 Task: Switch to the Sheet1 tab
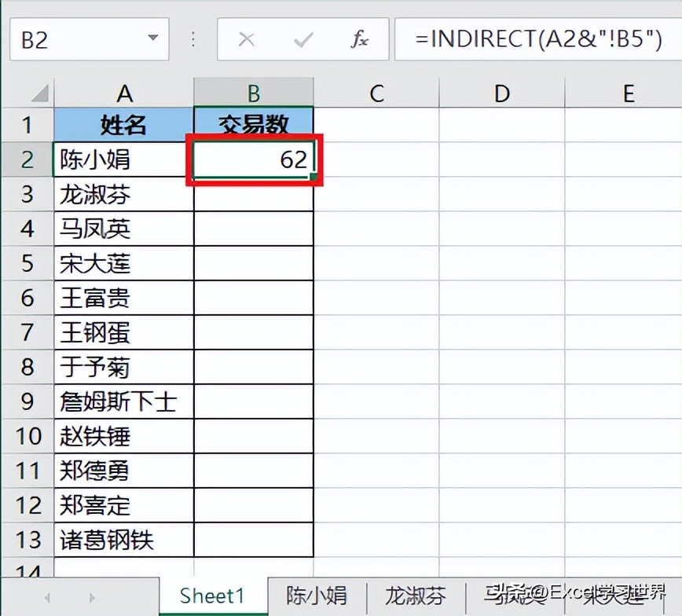pos(213,596)
